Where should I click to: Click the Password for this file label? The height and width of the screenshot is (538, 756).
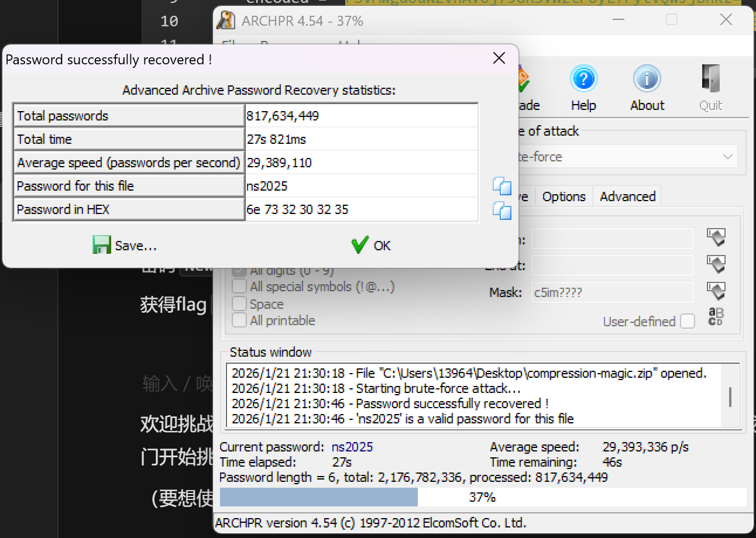[x=129, y=186]
